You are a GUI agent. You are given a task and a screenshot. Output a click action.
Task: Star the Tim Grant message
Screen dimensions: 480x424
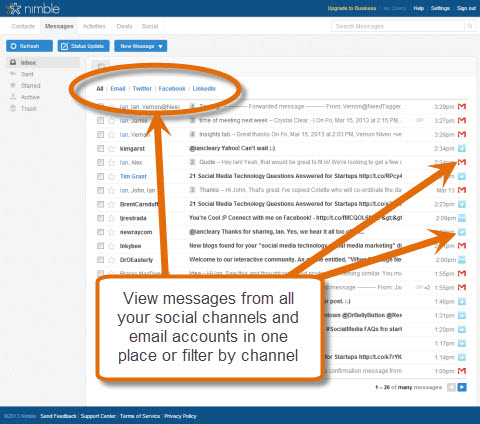click(111, 176)
